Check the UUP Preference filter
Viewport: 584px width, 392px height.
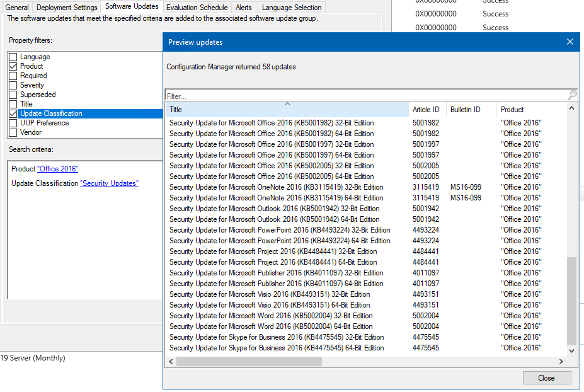click(x=13, y=123)
